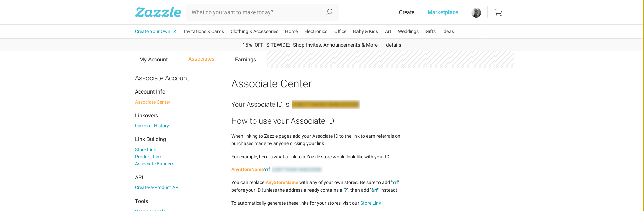Click the pencil icon beside Create Your Own
Screen dimensions: 644x211
pyautogui.click(x=175, y=31)
